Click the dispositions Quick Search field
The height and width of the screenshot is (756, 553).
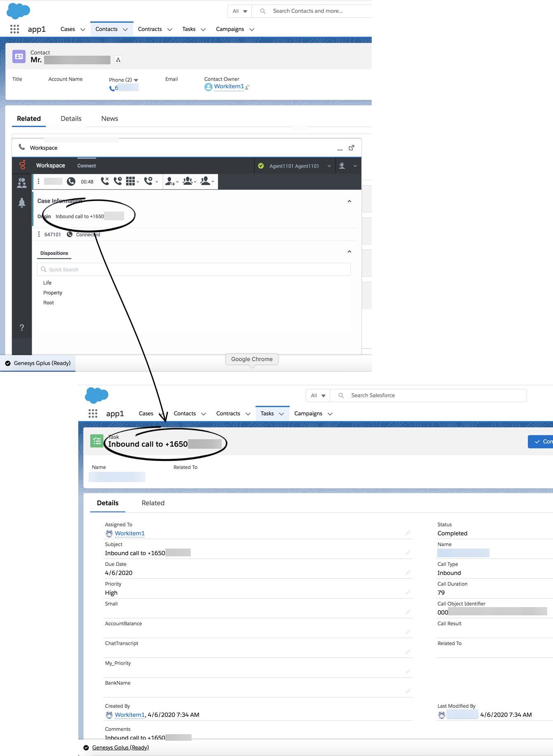[x=194, y=269]
